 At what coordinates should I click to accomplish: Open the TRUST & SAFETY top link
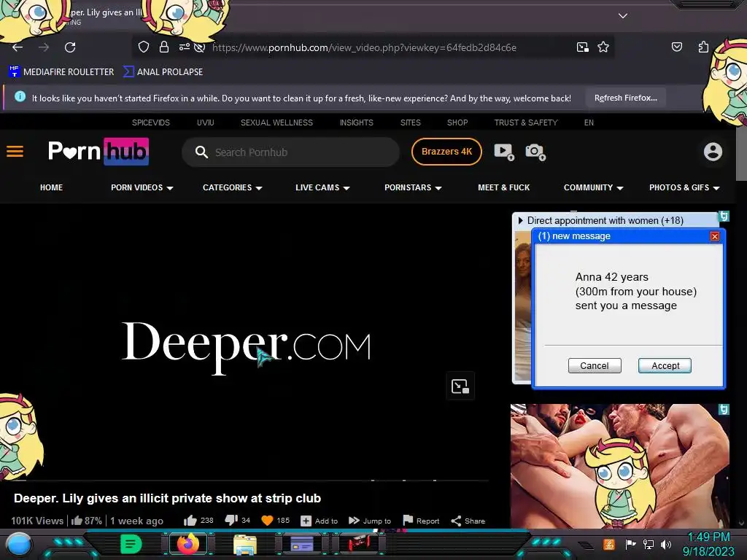(x=526, y=122)
